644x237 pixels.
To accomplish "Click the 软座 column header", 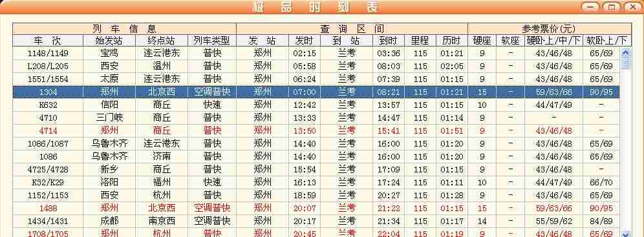I will click(x=511, y=41).
